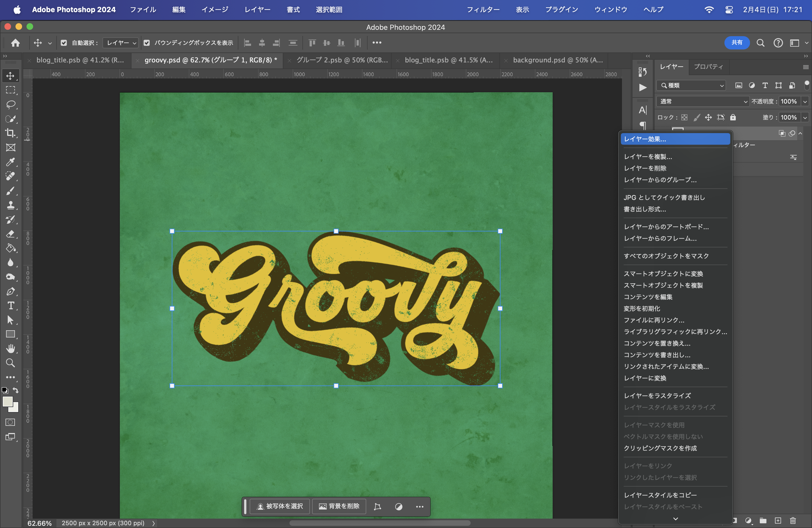Click the search magnifier icon in options bar
The width and height of the screenshot is (812, 528).
pyautogui.click(x=760, y=43)
